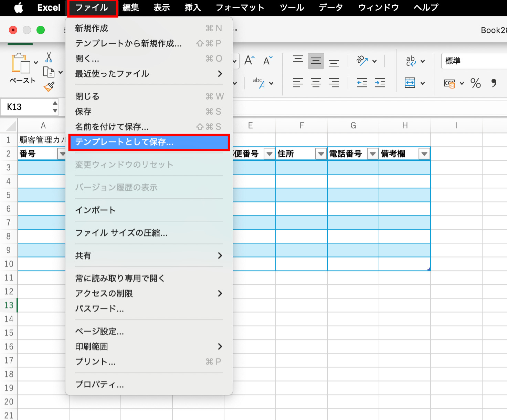Expand the 最近使ったファイル submenu
Screen dimensions: 507x420
pos(149,74)
